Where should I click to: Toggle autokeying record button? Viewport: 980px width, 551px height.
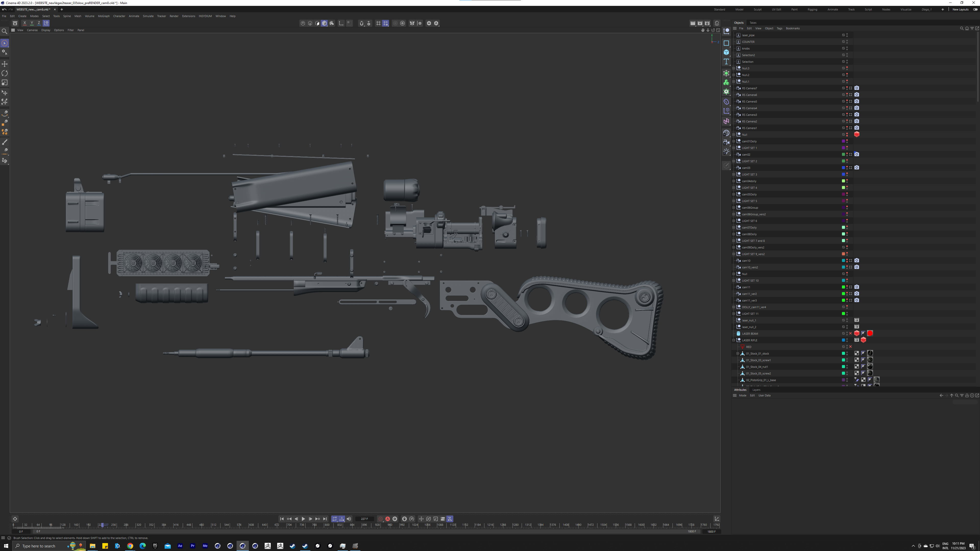(387, 519)
